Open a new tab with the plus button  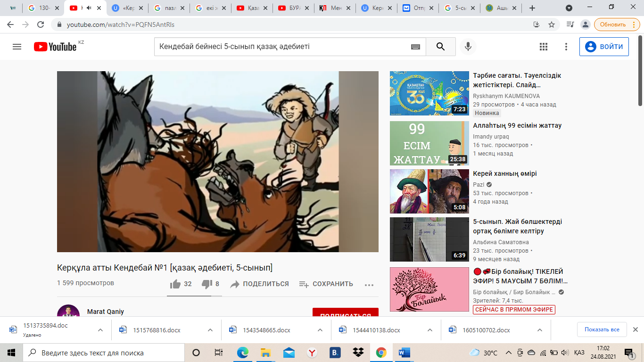point(532,8)
